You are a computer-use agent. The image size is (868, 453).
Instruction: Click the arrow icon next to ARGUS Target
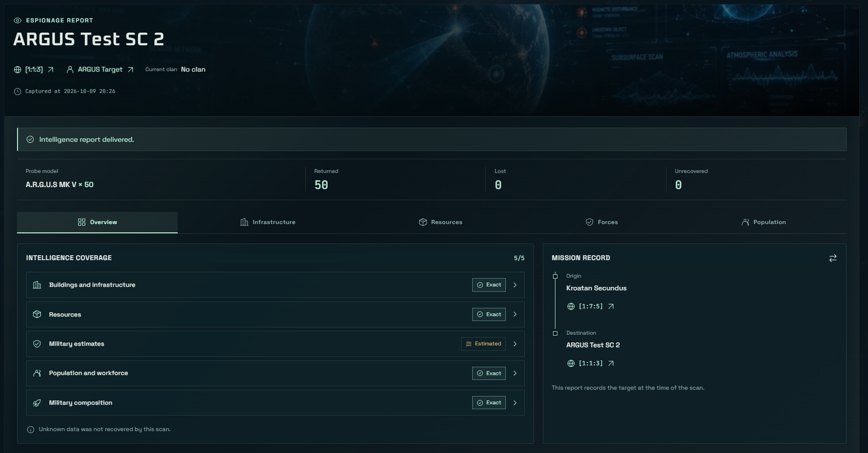pyautogui.click(x=130, y=70)
